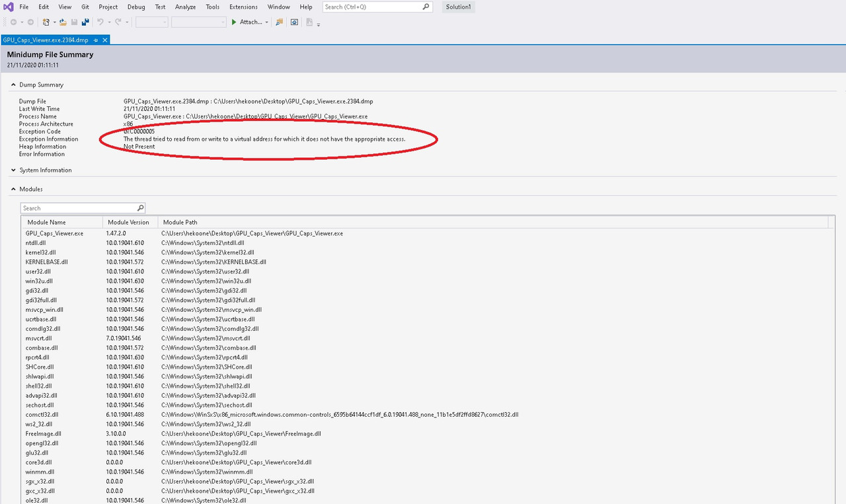Select the core3d.dll module row
The width and height of the screenshot is (846, 504).
428,462
